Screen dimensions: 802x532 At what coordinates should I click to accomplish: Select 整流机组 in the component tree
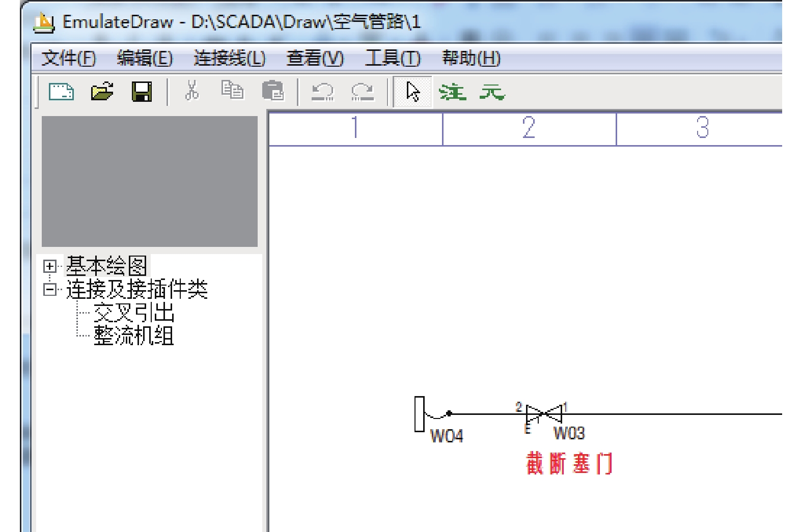(x=134, y=335)
